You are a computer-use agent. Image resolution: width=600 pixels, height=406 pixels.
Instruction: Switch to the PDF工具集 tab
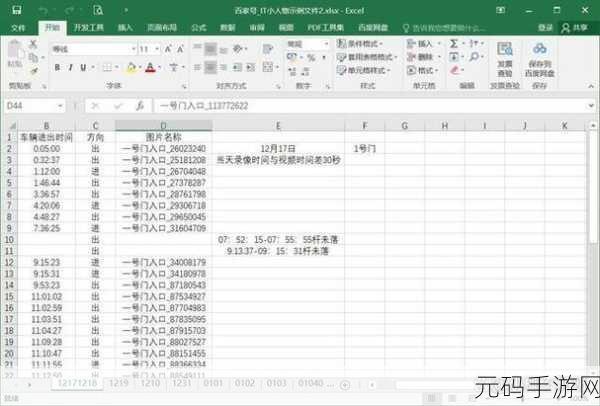click(x=326, y=28)
